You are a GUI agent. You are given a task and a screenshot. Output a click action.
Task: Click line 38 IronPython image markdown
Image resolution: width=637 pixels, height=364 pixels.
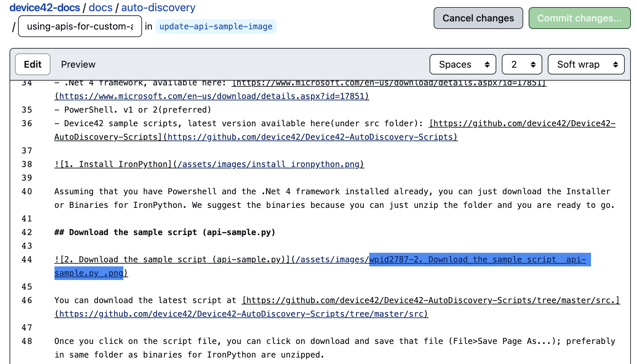pyautogui.click(x=209, y=164)
